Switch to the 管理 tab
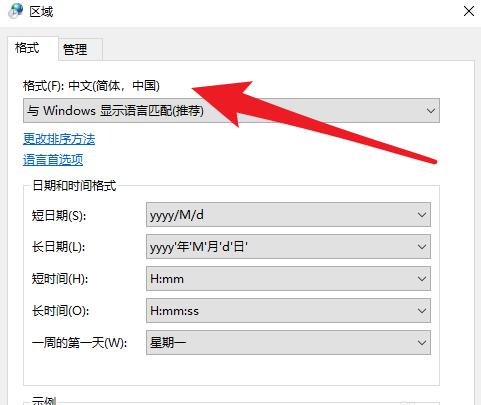481x405 pixels. click(x=80, y=49)
